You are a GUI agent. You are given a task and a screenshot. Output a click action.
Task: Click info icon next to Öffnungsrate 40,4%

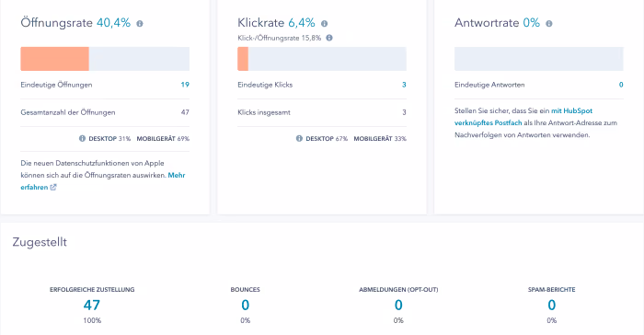point(140,24)
